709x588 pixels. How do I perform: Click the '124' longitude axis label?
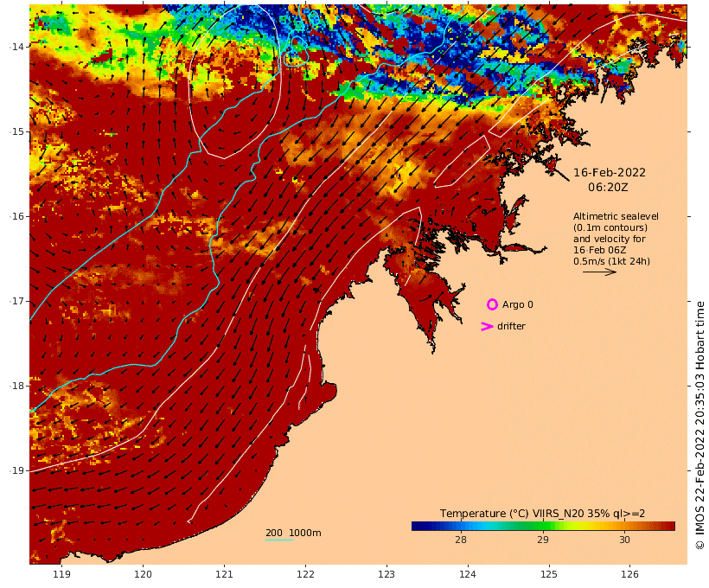point(468,574)
